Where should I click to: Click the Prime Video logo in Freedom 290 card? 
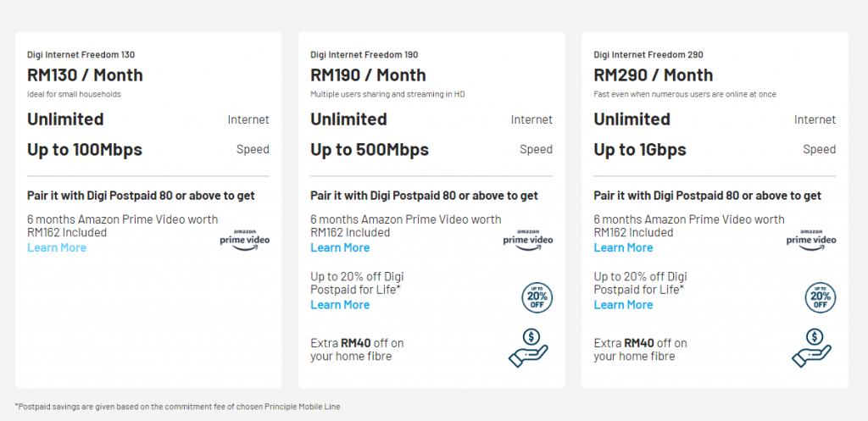[810, 239]
